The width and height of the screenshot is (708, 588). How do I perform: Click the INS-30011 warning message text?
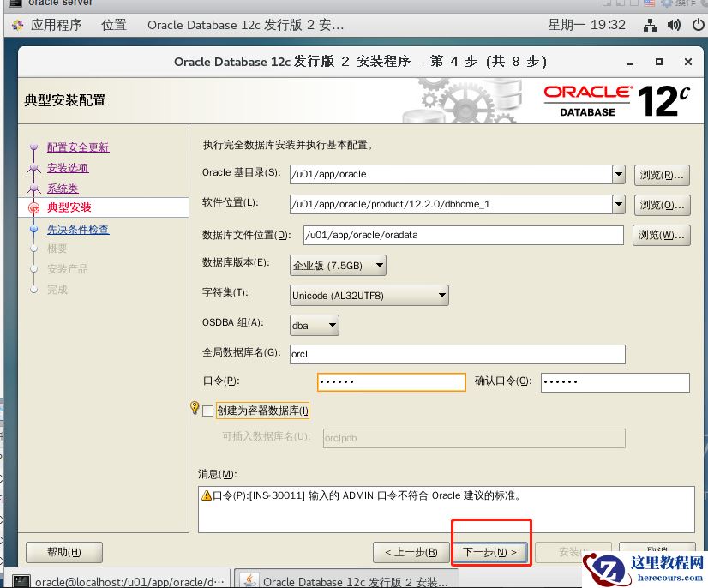point(367,495)
